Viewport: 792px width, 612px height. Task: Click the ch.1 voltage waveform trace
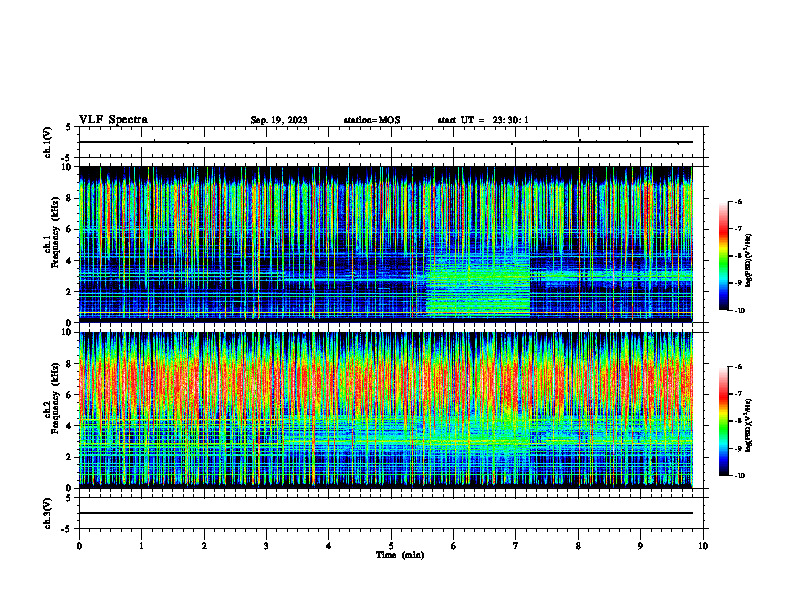point(386,142)
